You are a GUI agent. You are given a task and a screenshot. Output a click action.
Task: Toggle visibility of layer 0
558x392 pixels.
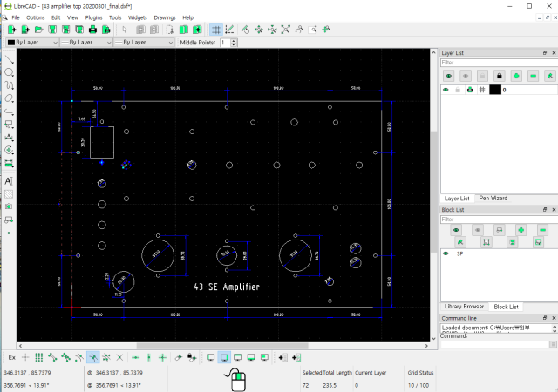pos(446,90)
